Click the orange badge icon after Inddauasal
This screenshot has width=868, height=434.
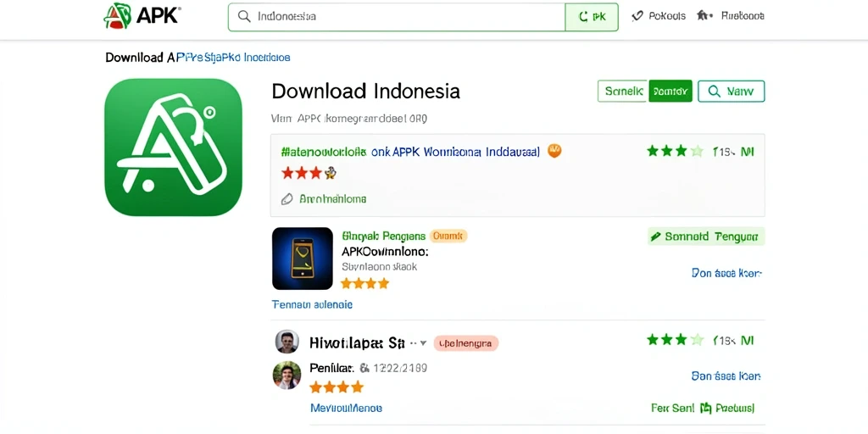(554, 151)
